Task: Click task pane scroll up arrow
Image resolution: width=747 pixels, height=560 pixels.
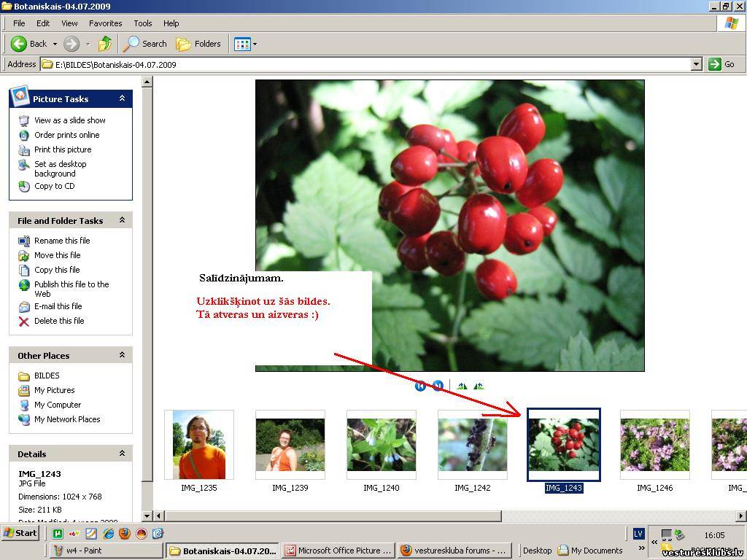Action: click(x=147, y=82)
